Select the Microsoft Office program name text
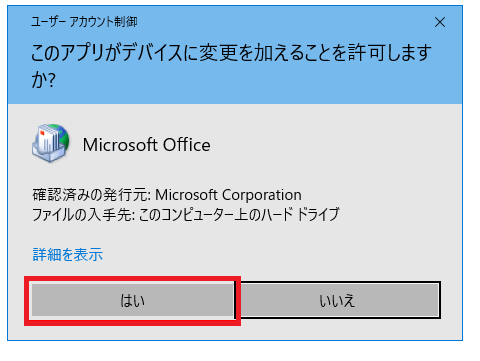 147,145
